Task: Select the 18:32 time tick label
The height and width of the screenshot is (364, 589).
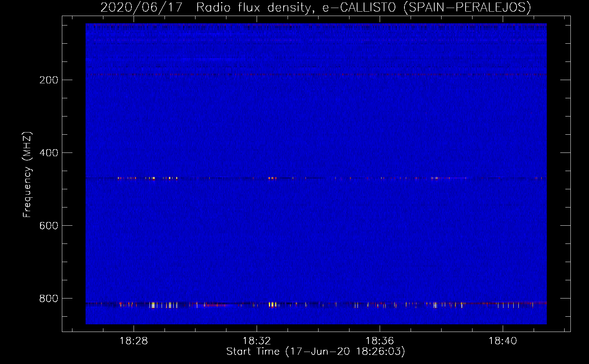Action: [257, 341]
